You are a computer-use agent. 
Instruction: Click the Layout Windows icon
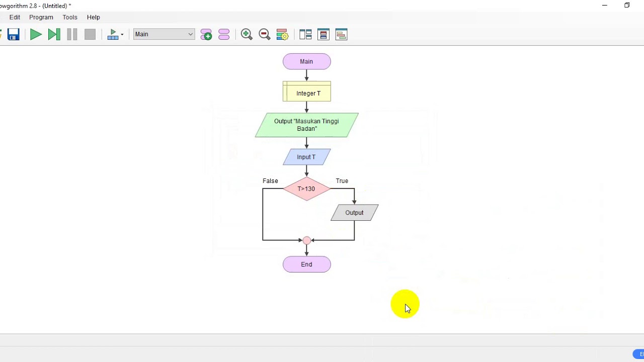tap(305, 34)
